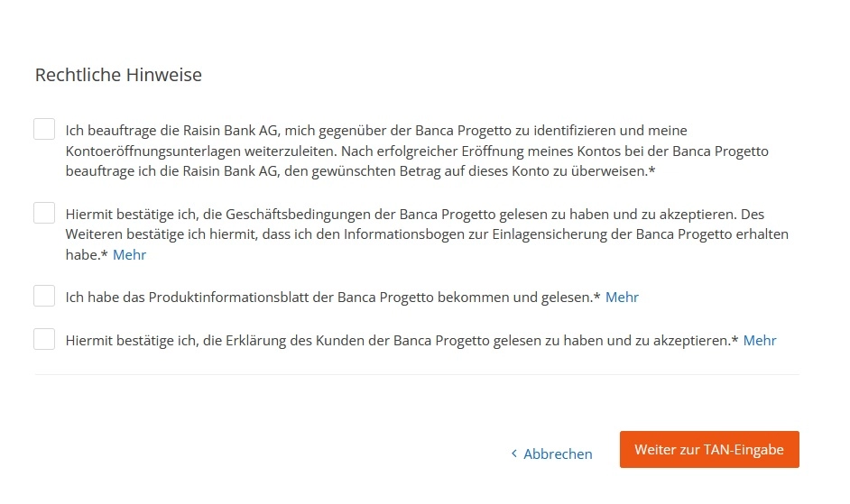Viewport: 850px width, 504px height.
Task: Check the Raisin Bank AG identification checkbox
Action: 44,129
